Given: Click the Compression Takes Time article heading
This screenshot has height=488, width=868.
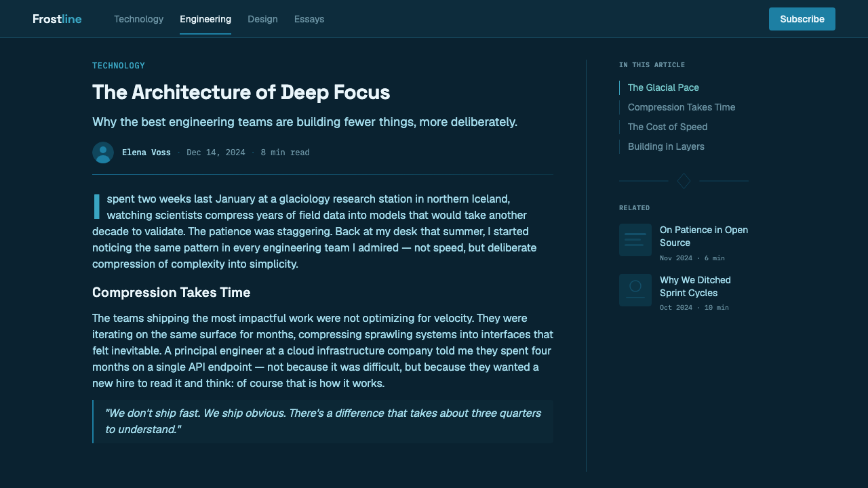Looking at the screenshot, I should tap(172, 292).
